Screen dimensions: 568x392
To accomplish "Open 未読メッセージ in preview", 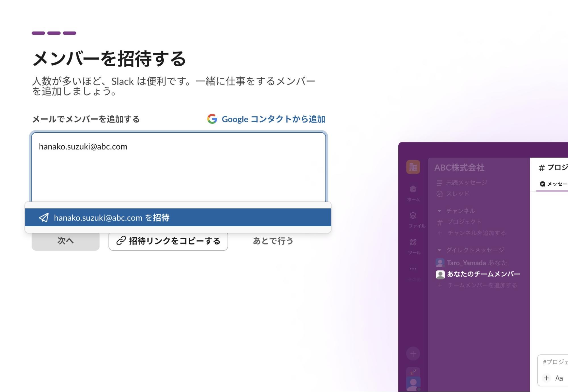I will [467, 182].
